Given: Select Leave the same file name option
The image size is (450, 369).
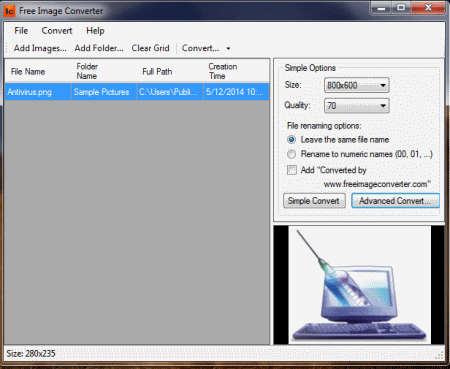Looking at the screenshot, I should click(x=338, y=140).
